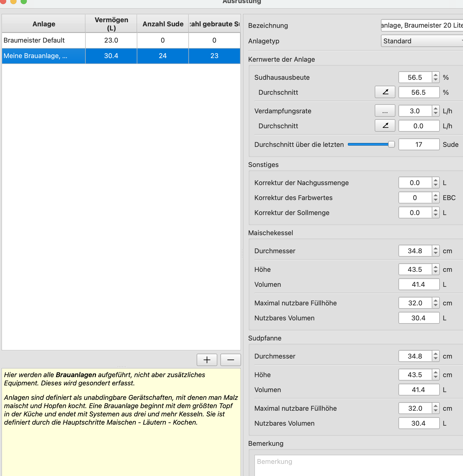This screenshot has width=463, height=476.
Task: Click the Anzahl Sude column header
Action: coord(163,24)
